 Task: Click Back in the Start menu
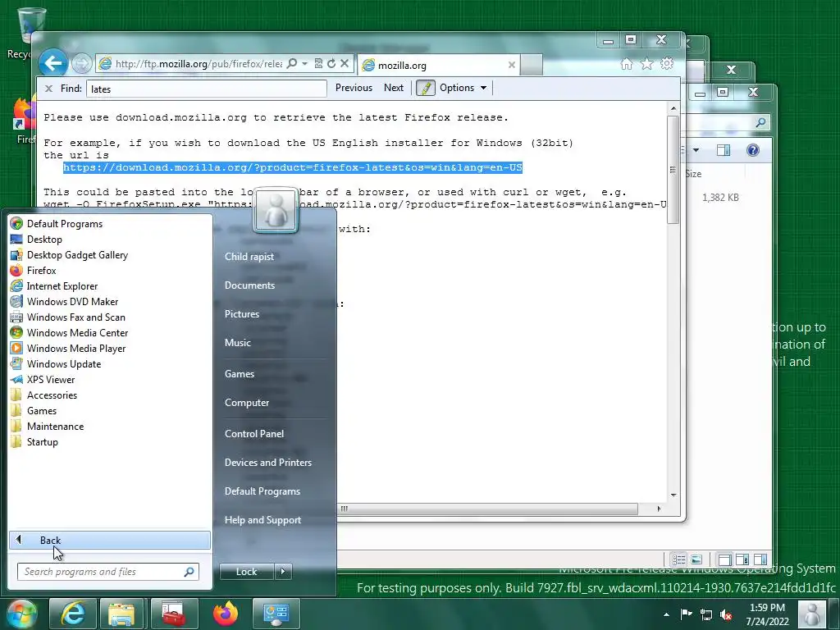click(110, 540)
